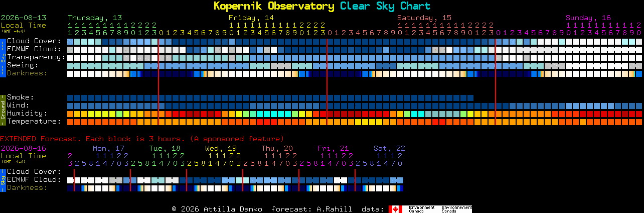Click the 'Humidity:' row label
This screenshot has height=213, width=644.
coord(27,114)
